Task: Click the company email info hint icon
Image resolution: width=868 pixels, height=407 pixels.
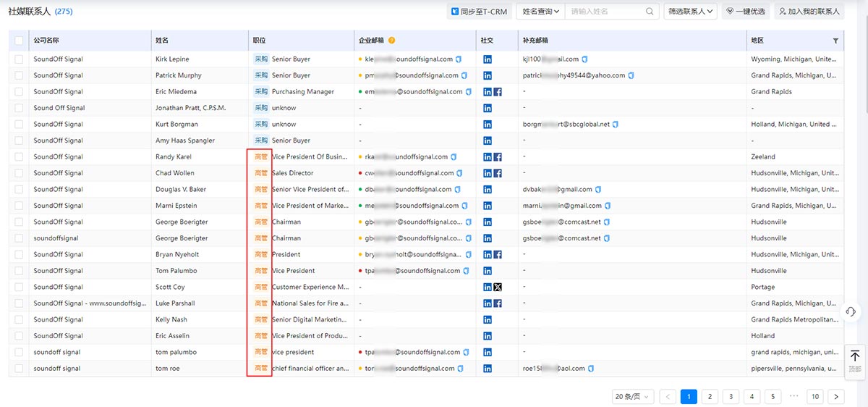Action: (x=392, y=41)
